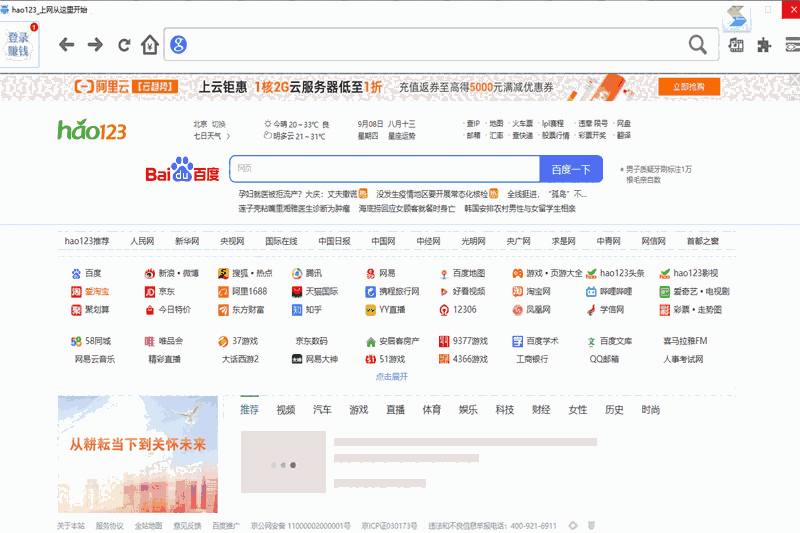The width and height of the screenshot is (800, 533).
Task: Select the 视频 news tab
Action: tap(286, 410)
